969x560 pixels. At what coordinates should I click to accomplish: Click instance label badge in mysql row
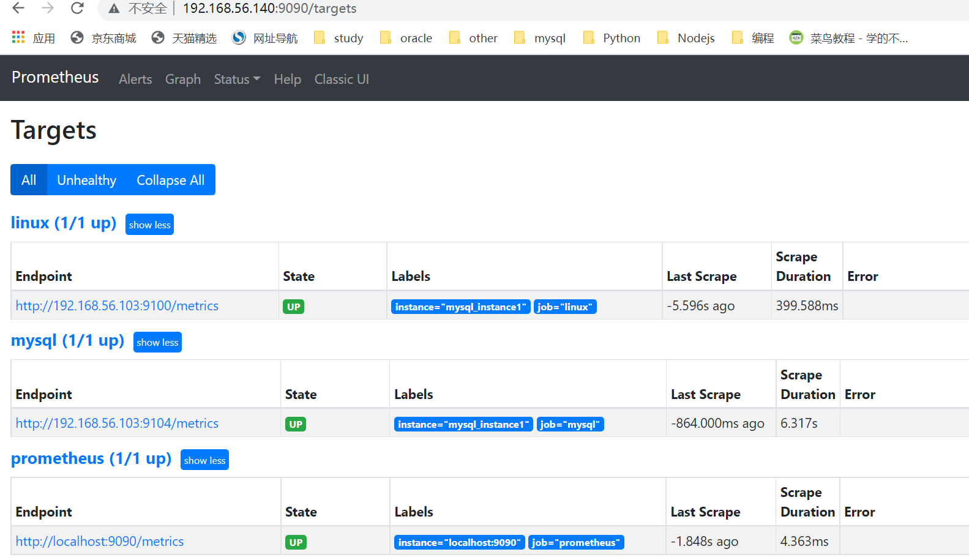point(463,424)
